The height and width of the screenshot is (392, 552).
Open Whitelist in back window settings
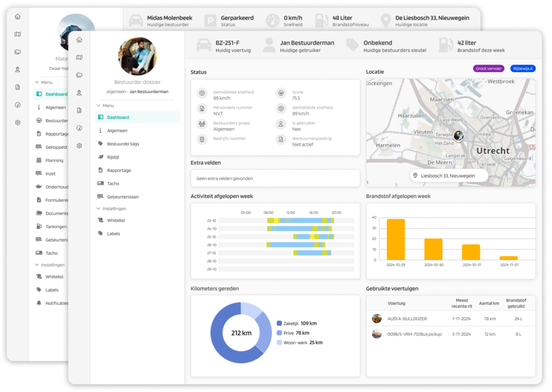51,277
